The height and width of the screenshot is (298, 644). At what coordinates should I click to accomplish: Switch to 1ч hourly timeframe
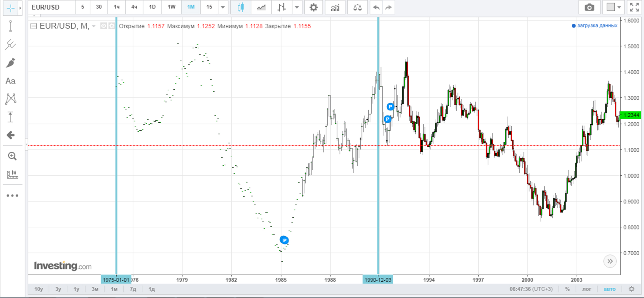[x=116, y=7]
